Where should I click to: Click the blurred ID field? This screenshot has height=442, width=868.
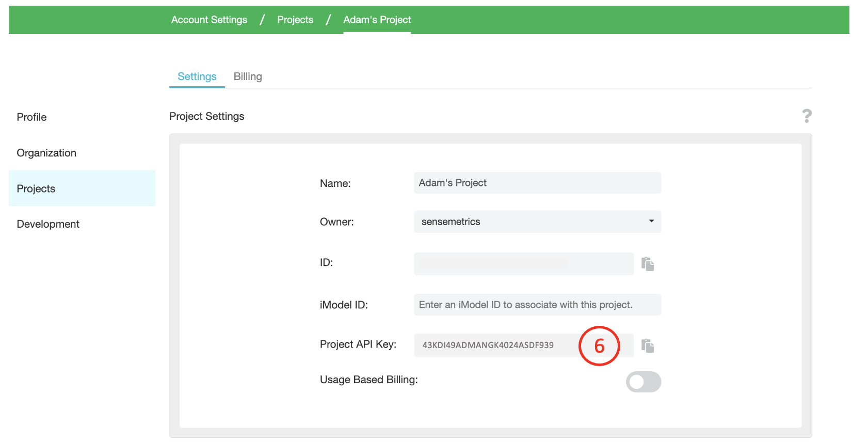click(x=523, y=264)
